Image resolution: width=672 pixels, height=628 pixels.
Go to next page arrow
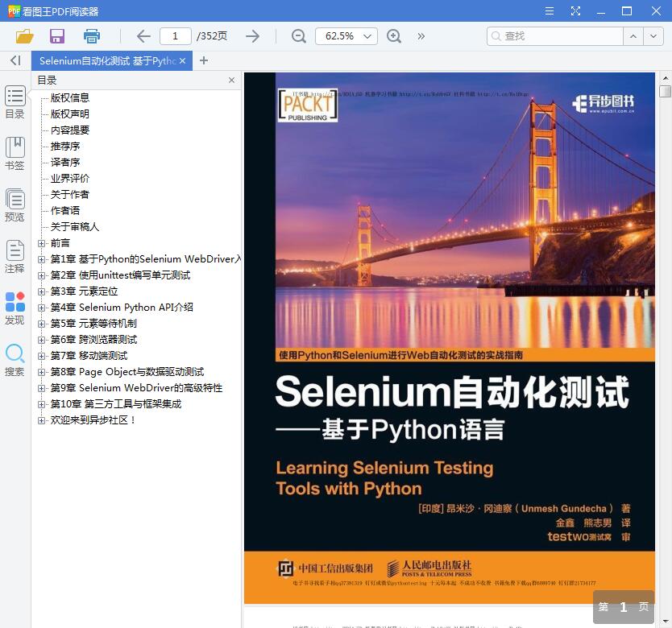tap(253, 36)
